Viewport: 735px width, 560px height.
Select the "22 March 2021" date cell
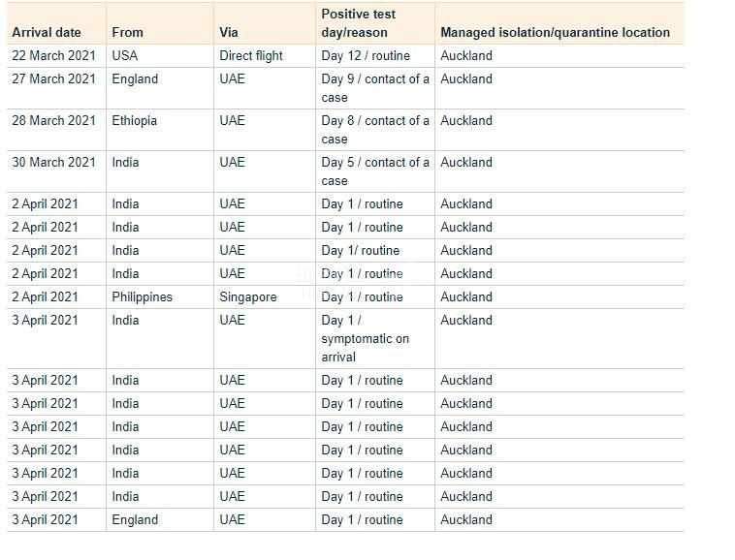(53, 55)
